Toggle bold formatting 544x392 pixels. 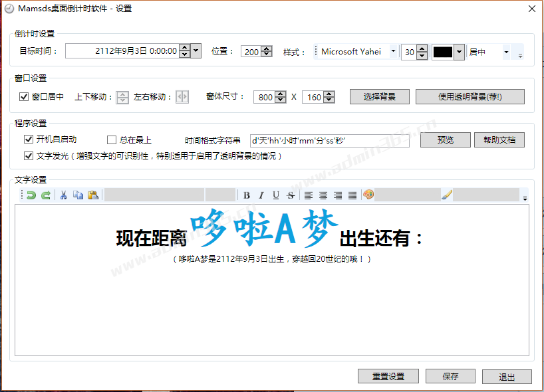tap(247, 195)
